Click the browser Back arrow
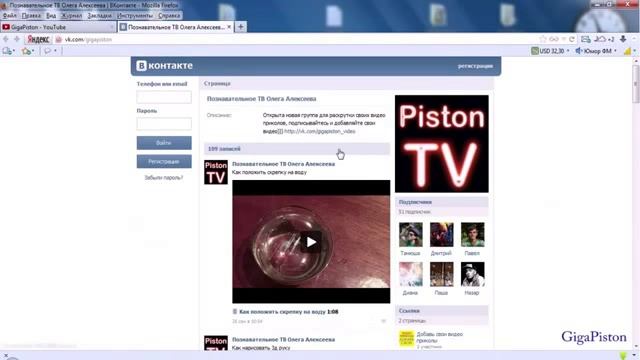The width and height of the screenshot is (640, 360). 6,39
